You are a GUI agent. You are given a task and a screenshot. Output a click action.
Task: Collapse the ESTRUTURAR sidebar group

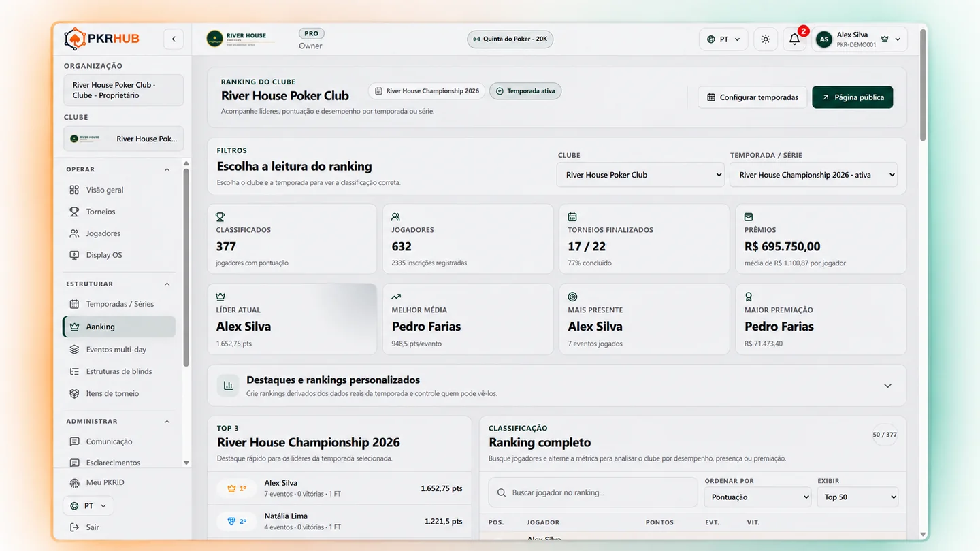(167, 284)
